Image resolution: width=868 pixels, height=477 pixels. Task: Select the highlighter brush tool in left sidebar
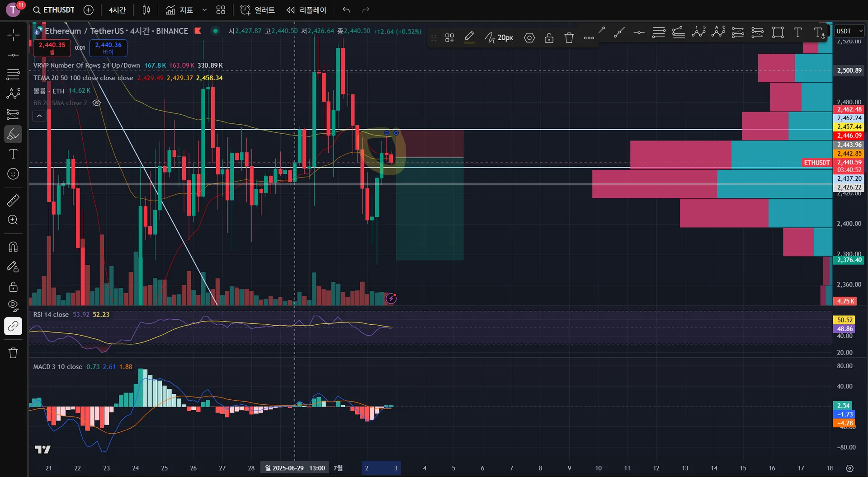pos(13,134)
